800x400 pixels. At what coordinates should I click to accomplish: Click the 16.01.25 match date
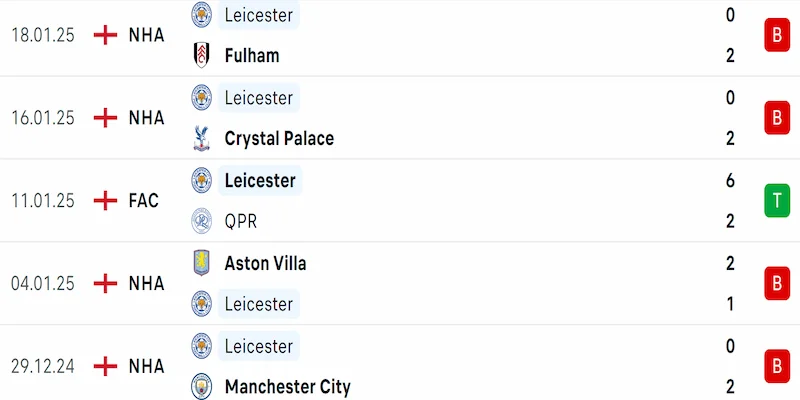point(43,118)
